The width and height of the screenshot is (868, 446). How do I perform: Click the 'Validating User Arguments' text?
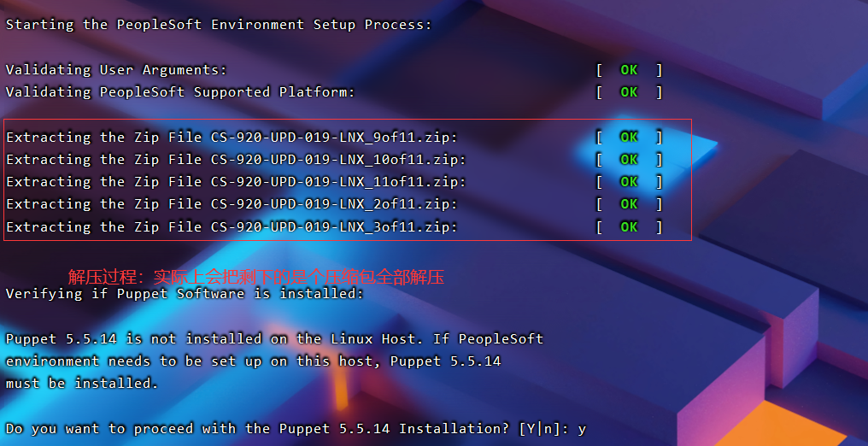pos(116,70)
